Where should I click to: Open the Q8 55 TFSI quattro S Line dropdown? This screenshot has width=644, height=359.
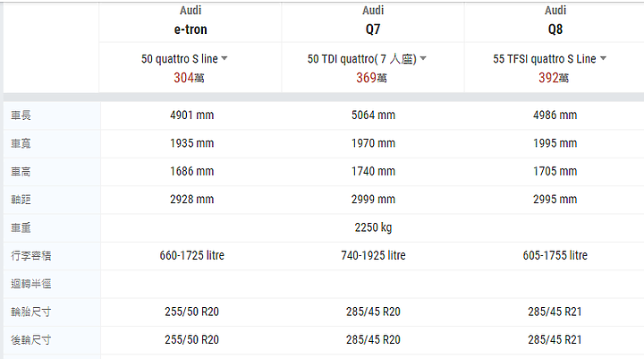point(549,59)
